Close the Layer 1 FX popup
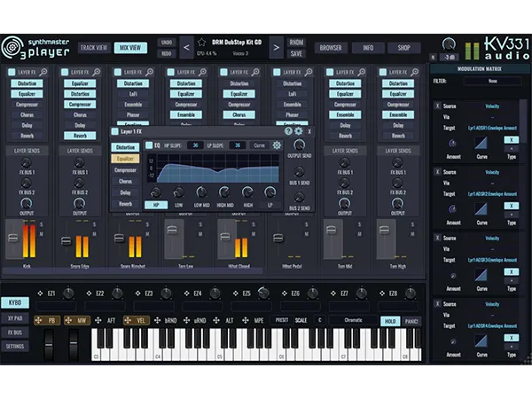 coord(309,131)
